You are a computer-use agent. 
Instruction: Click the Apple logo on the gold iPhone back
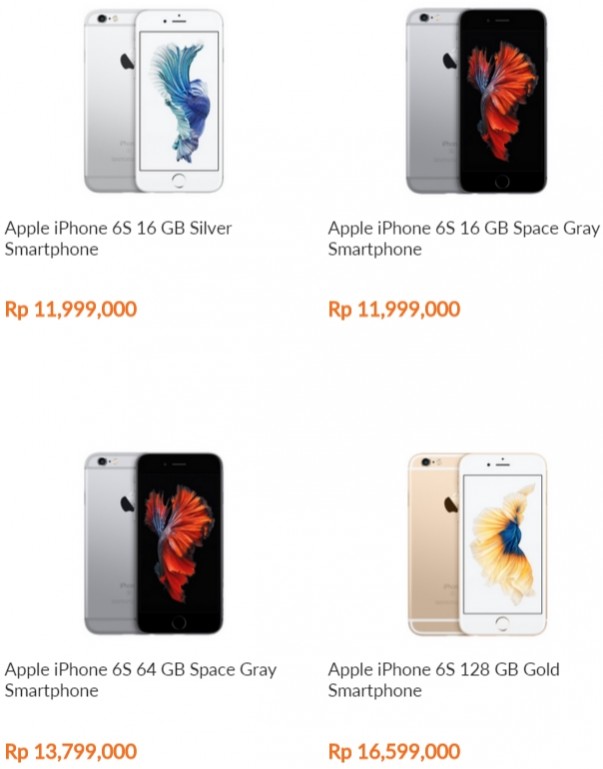(x=450, y=504)
